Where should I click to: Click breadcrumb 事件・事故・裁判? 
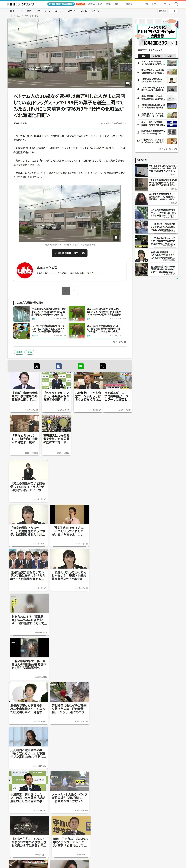[x=31, y=16]
